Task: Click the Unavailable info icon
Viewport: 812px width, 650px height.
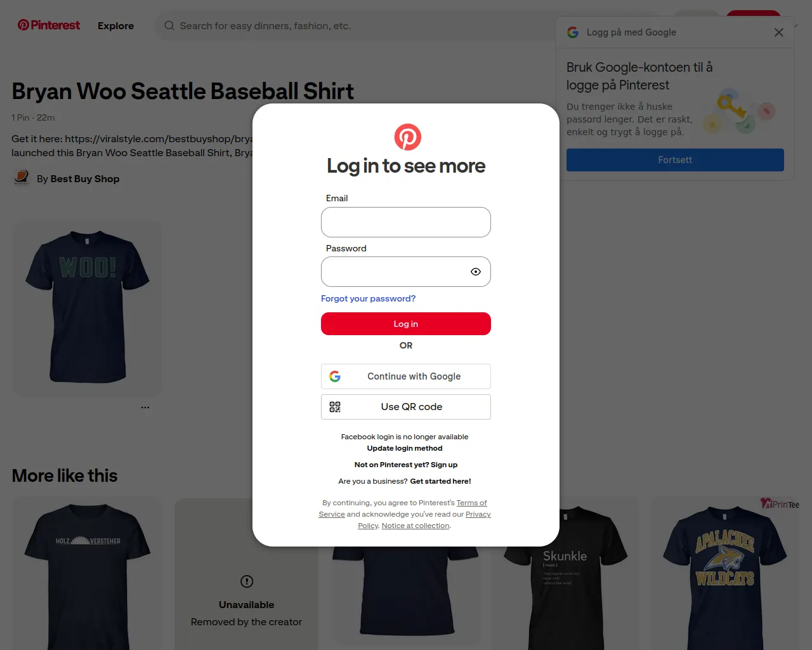Action: (247, 581)
